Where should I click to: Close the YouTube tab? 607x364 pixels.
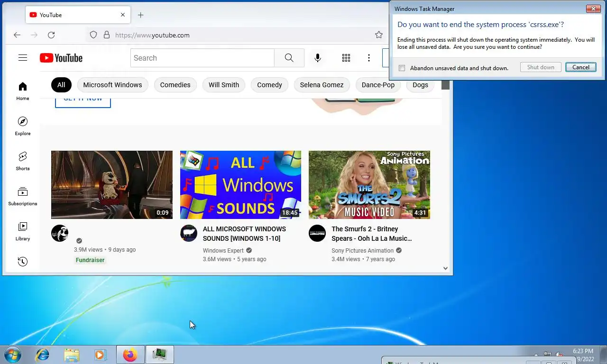tap(123, 15)
